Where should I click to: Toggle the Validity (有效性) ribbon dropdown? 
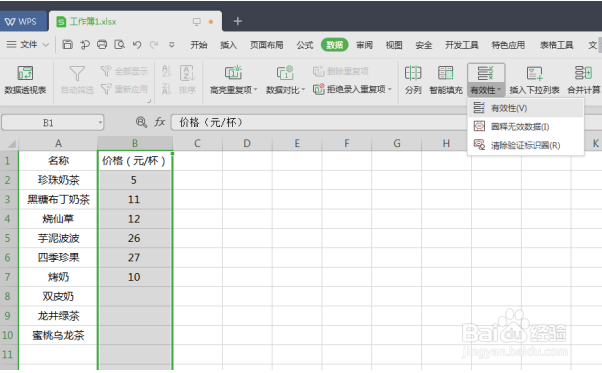486,90
